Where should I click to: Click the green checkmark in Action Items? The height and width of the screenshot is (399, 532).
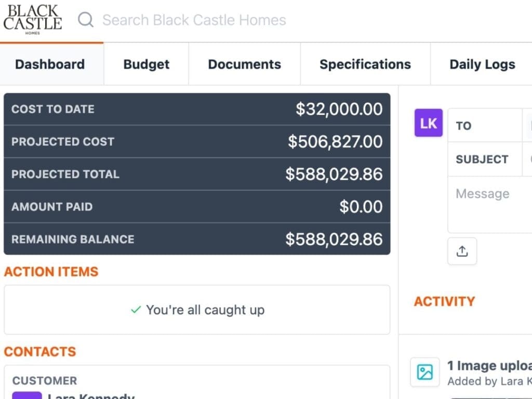[x=136, y=310]
